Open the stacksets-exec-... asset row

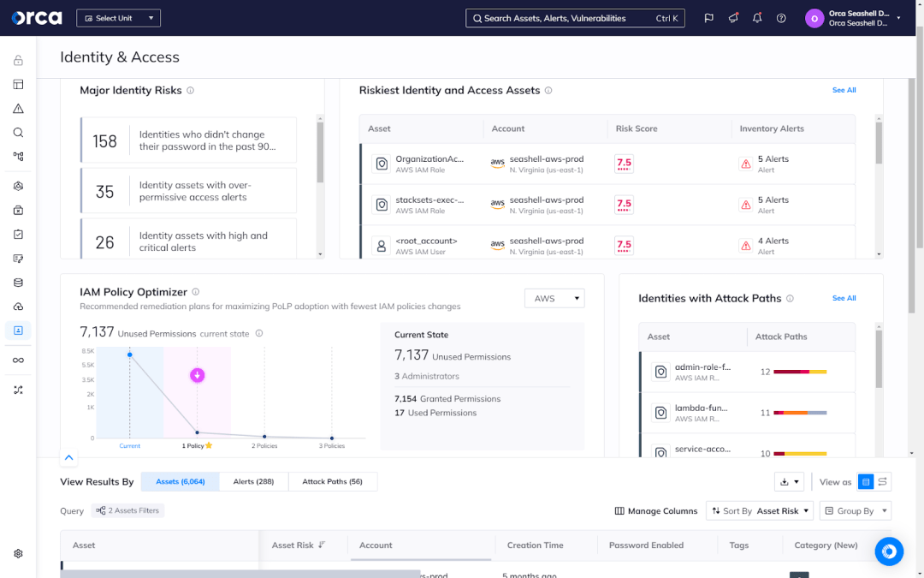[607, 205]
